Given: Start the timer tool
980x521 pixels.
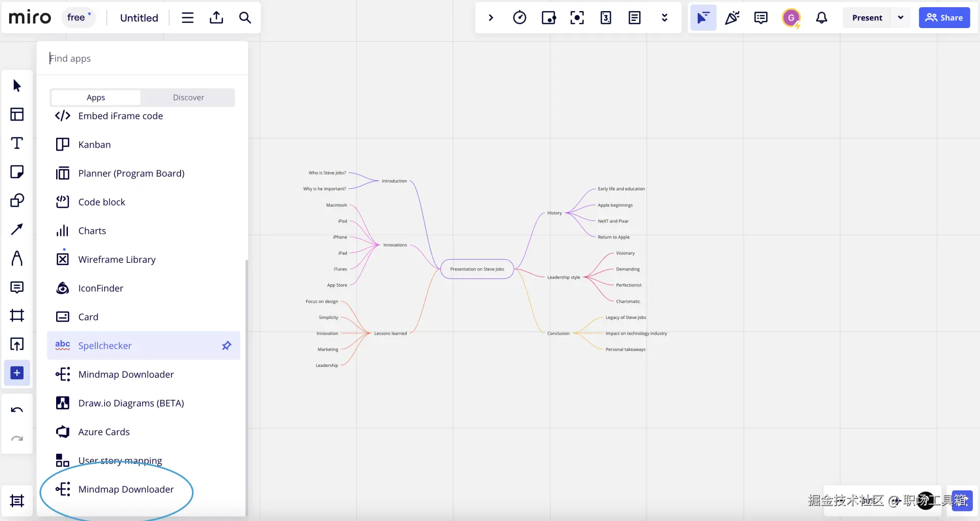Looking at the screenshot, I should point(520,18).
